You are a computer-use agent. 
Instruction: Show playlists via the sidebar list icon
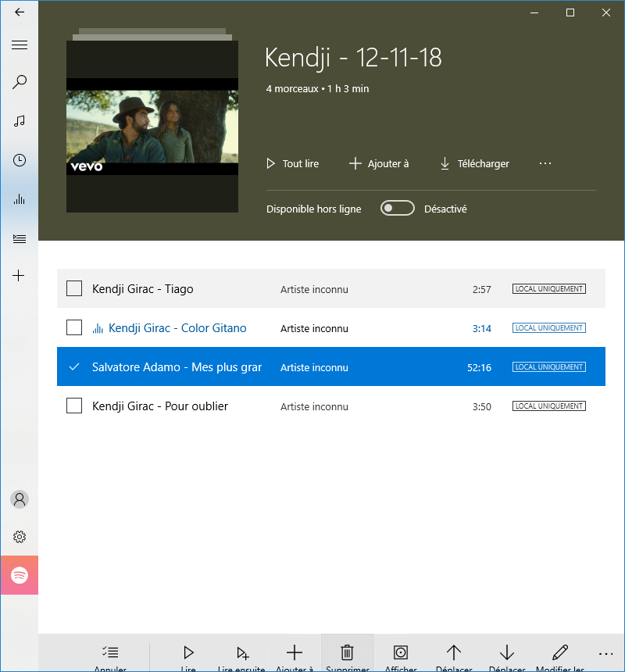point(20,238)
